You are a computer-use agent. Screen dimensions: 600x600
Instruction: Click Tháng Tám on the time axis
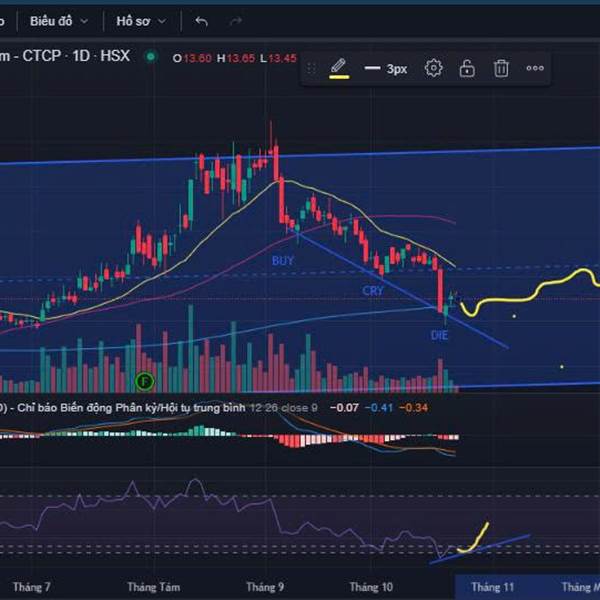[x=153, y=587]
